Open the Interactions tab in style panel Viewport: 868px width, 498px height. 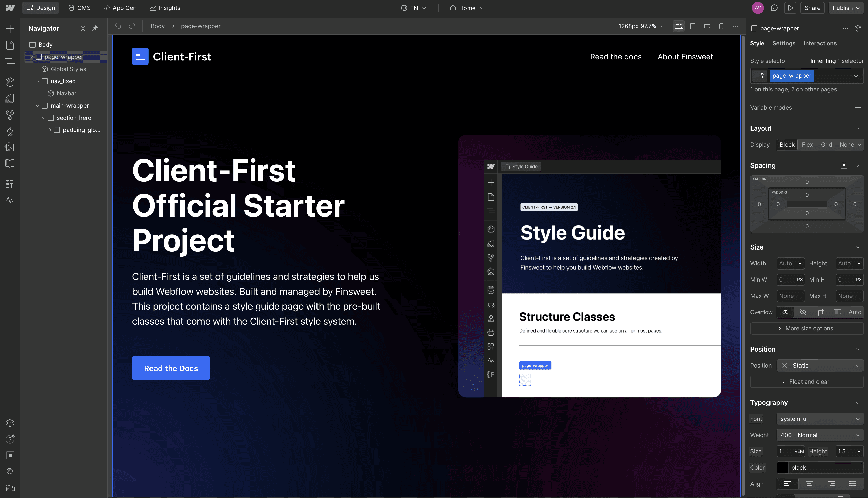point(820,43)
